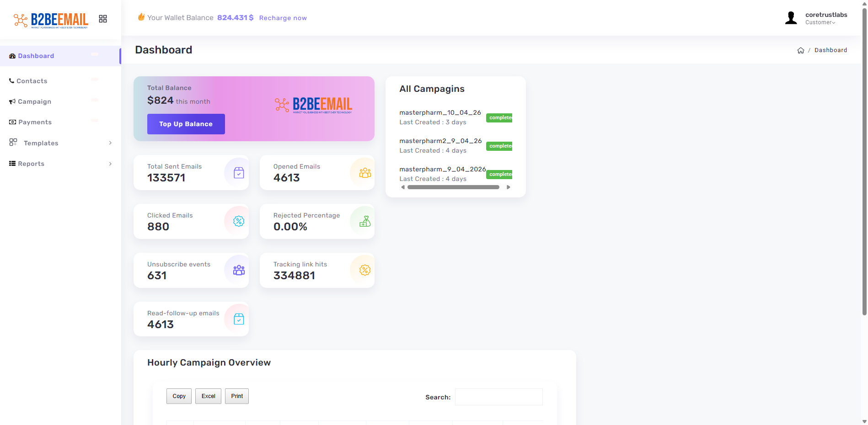Click the Opened Emails people icon
Screen dimensions: 868x425
point(365,173)
